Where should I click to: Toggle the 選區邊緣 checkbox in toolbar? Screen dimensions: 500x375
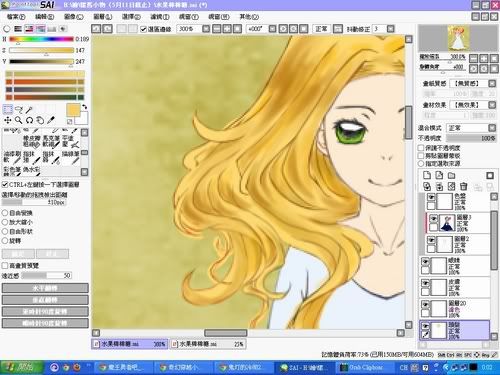[x=143, y=29]
